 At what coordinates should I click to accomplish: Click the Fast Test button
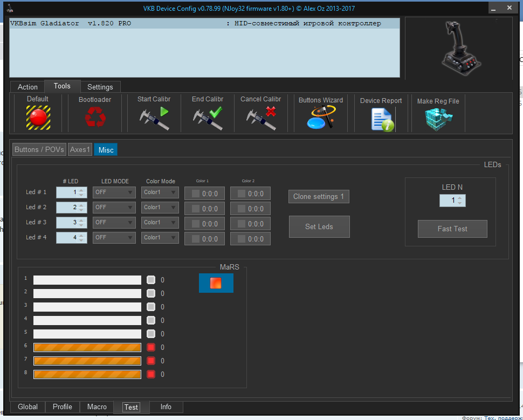coord(452,229)
